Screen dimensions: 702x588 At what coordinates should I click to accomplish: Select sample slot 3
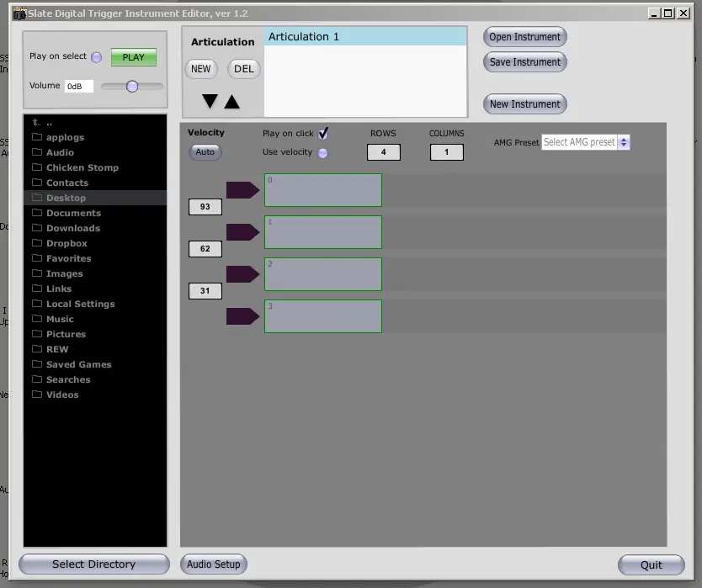click(322, 316)
